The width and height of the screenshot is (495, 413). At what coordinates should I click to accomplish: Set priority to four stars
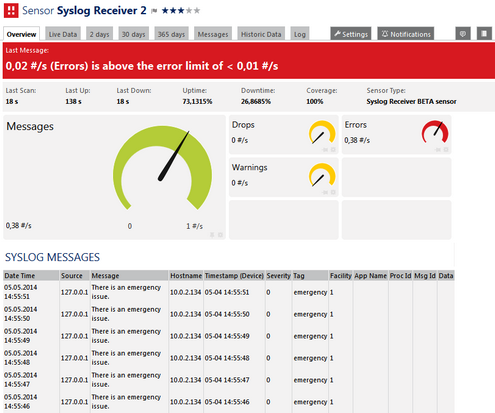[x=189, y=11]
